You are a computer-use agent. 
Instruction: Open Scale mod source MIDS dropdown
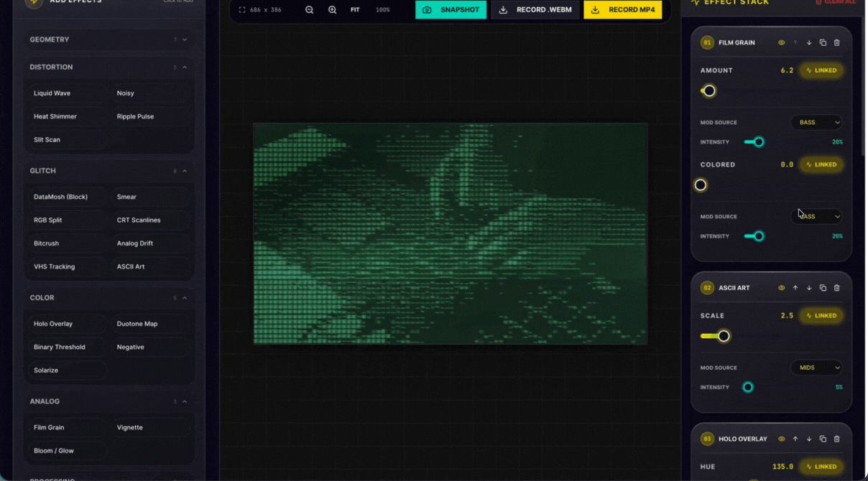(x=816, y=368)
